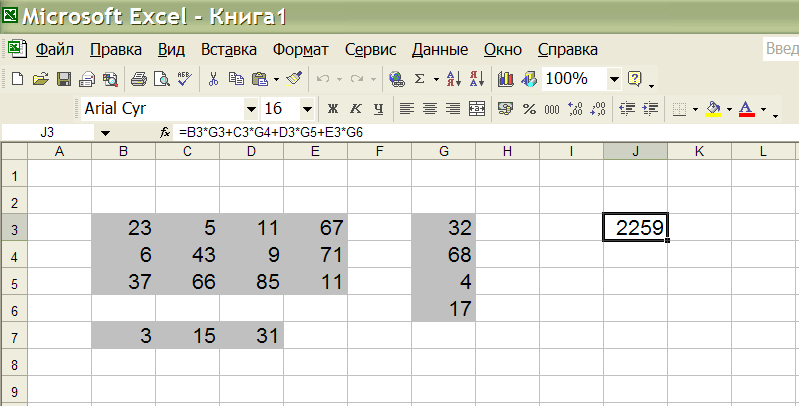Screen dimensions: 799x406
Task: Toggle bold Ж formatting
Action: (333, 109)
